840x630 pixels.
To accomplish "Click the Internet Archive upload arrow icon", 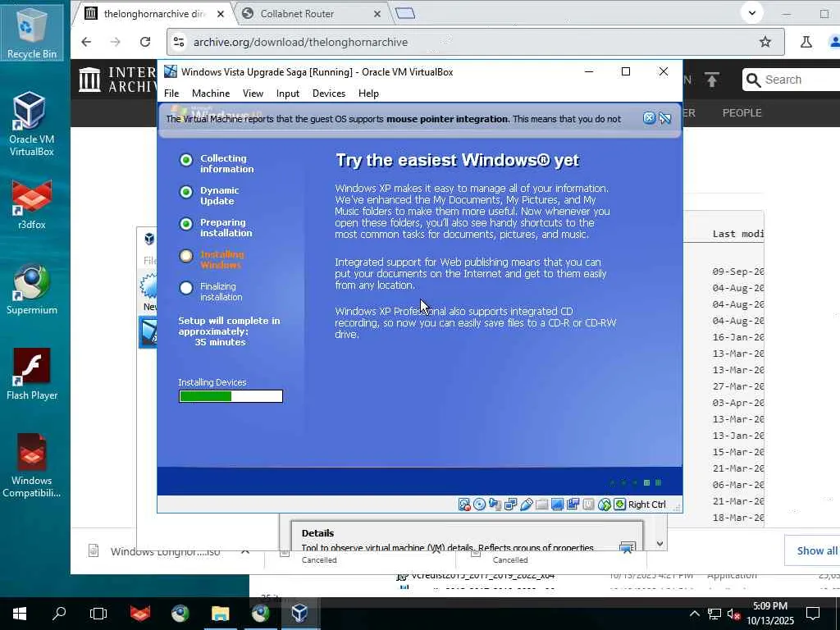I will pyautogui.click(x=712, y=80).
